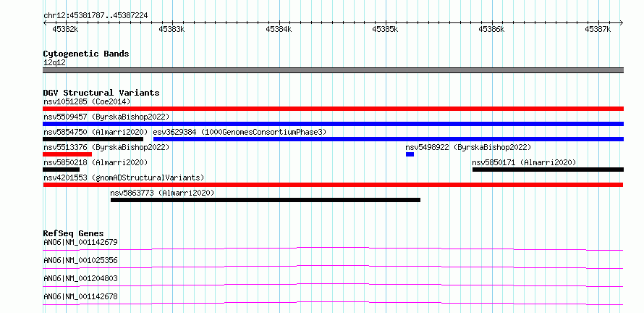Open the ANO6|NM_001025356 transcript label

pyautogui.click(x=80, y=260)
